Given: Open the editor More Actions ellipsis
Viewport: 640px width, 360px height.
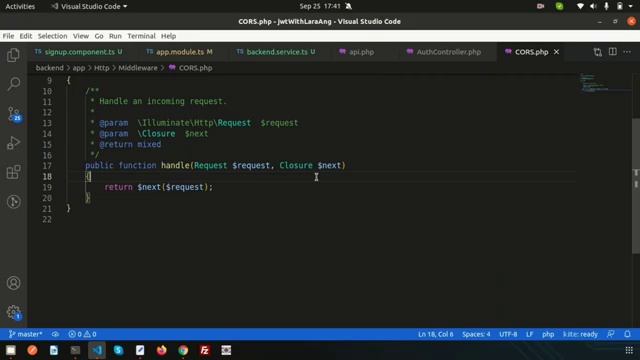Looking at the screenshot, I should click(x=627, y=52).
